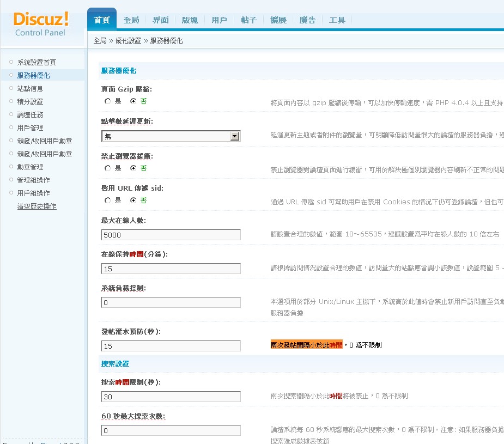Switch to the 界面 tab
This screenshot has height=444, width=504.
(161, 20)
